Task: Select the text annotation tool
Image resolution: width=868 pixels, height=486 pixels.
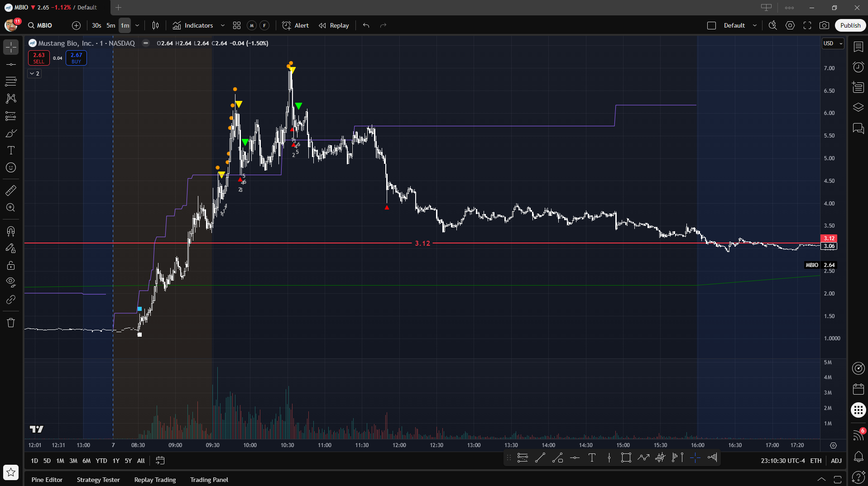Action: click(11, 150)
